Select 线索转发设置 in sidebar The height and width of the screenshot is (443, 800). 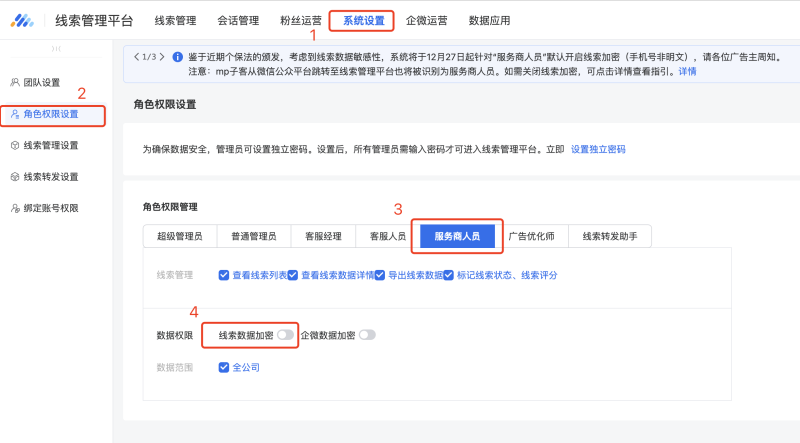51,177
